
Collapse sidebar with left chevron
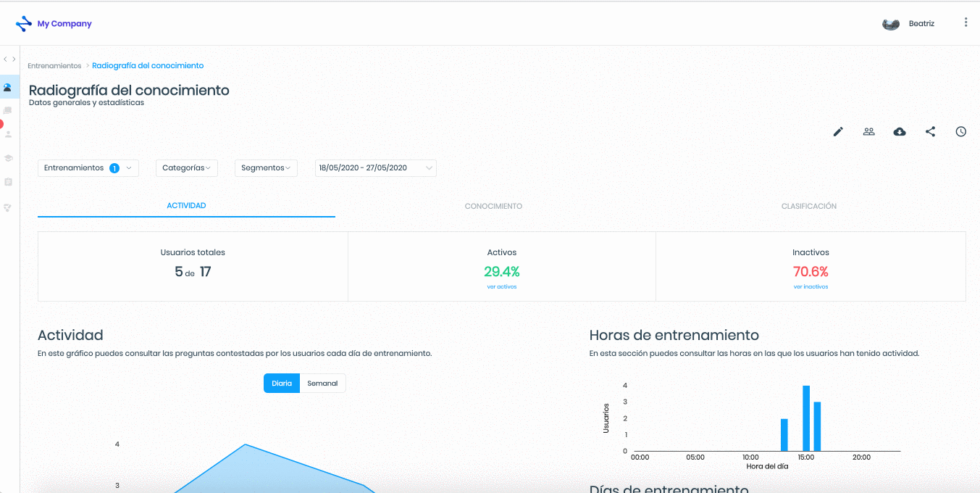tap(5, 59)
